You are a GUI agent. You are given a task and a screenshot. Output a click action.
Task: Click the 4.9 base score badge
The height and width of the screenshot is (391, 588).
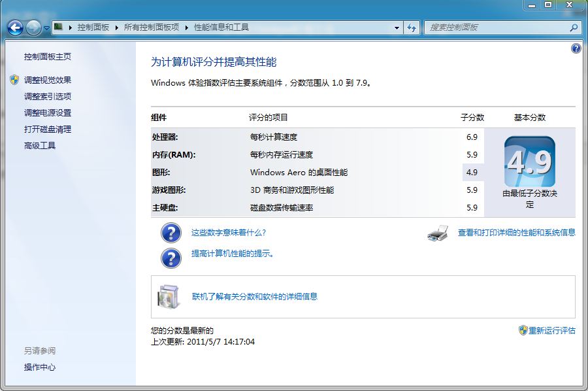529,161
